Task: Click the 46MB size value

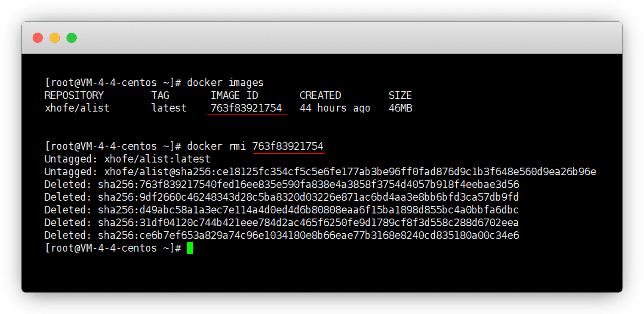Action: pos(400,108)
